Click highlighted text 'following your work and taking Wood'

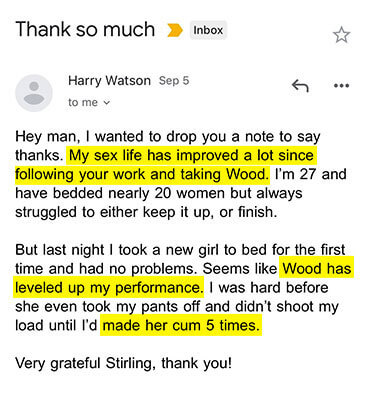[x=142, y=174]
